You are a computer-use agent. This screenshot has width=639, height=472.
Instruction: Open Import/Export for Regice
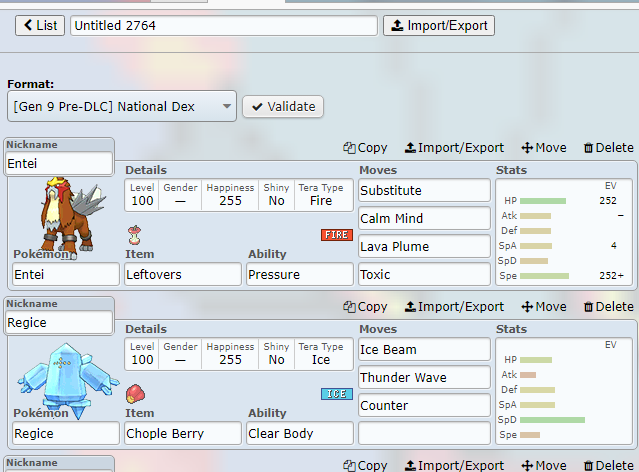point(454,307)
